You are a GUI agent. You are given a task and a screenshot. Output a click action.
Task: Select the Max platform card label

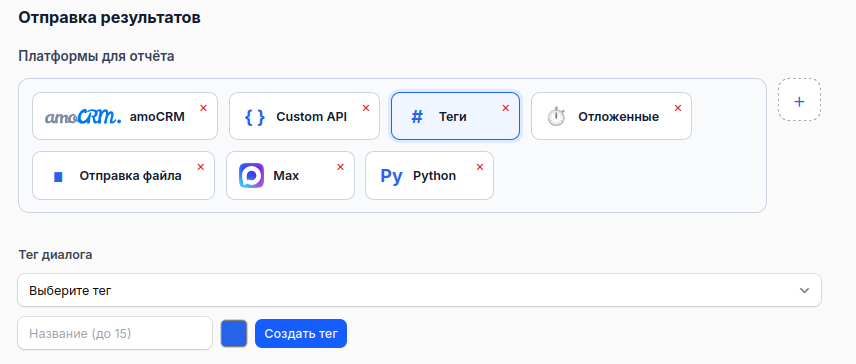coord(286,176)
